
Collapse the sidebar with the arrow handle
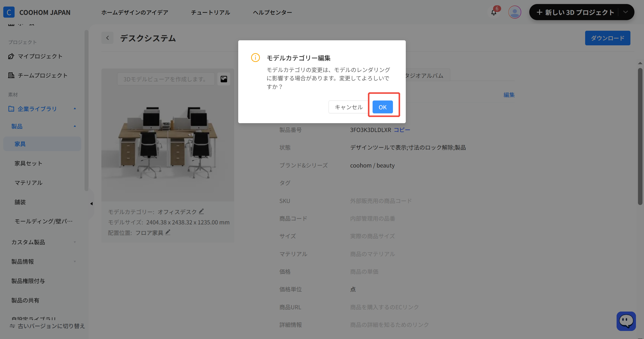pyautogui.click(x=91, y=204)
